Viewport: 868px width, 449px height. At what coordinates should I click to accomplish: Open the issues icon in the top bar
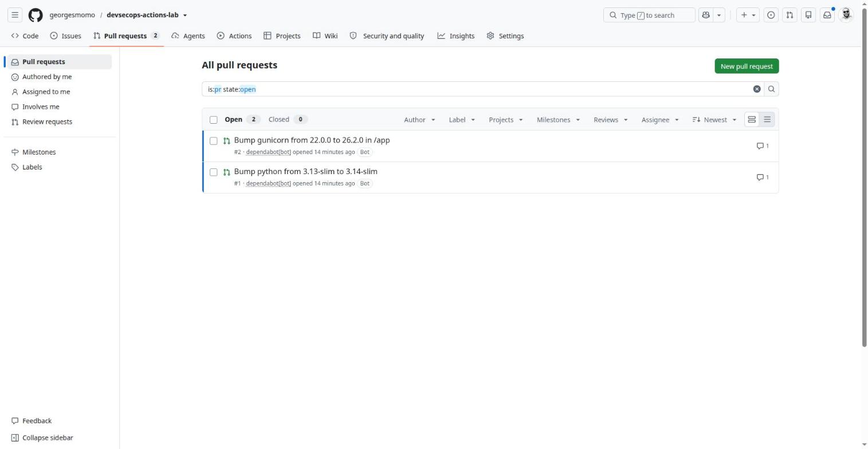(x=771, y=15)
